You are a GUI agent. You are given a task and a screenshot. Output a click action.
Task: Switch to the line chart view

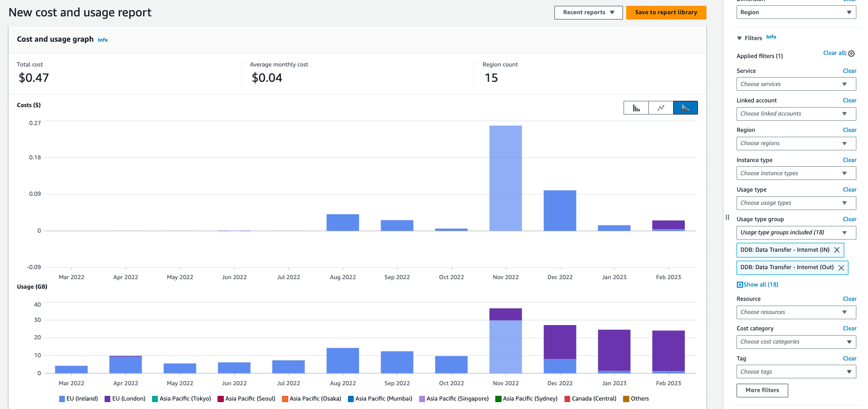click(x=661, y=108)
